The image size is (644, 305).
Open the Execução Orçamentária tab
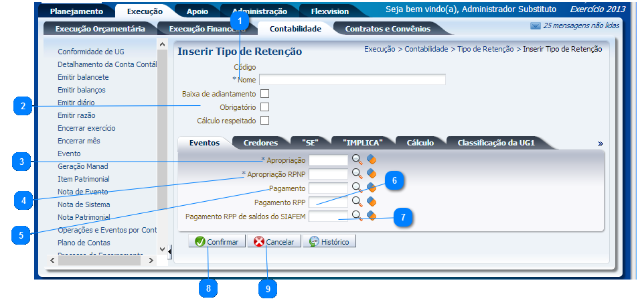pyautogui.click(x=100, y=29)
